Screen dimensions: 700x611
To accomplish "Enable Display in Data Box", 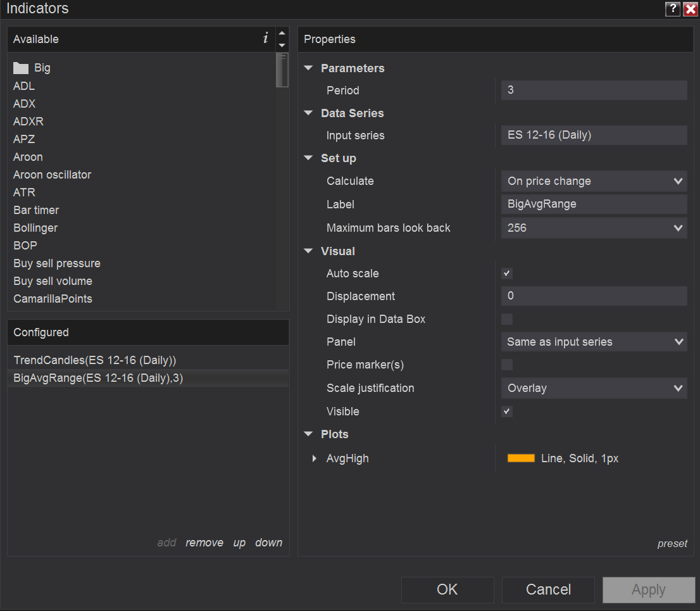I will click(x=507, y=319).
